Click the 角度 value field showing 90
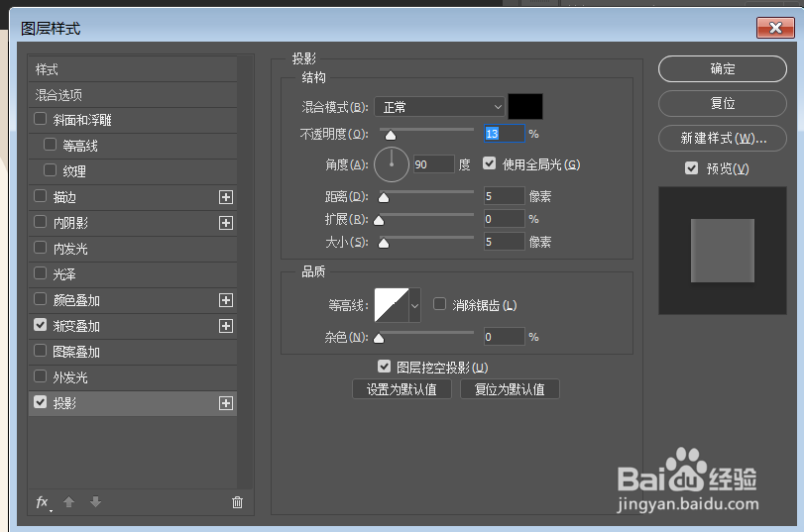Screen dimensions: 804x532 (434, 164)
